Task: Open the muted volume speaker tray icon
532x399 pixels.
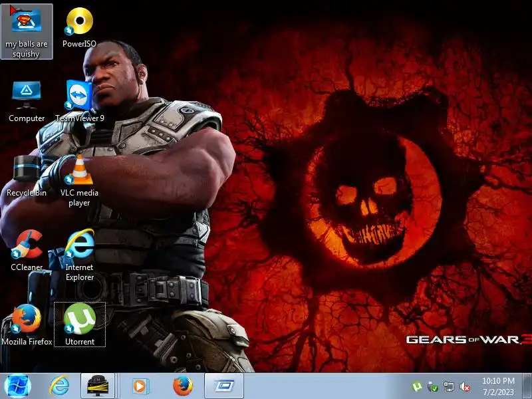Action: 464,386
